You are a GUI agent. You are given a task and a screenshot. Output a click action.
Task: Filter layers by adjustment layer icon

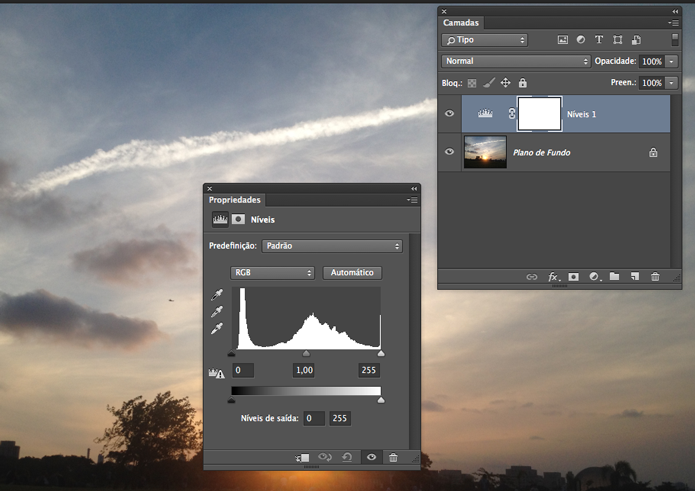[x=581, y=40]
